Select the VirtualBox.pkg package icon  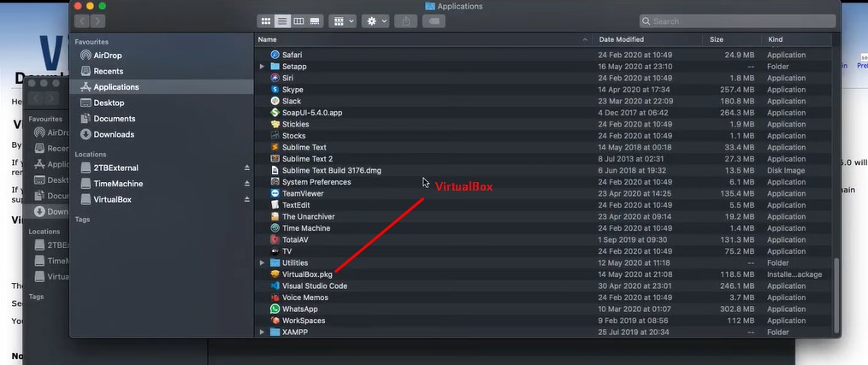(x=275, y=274)
